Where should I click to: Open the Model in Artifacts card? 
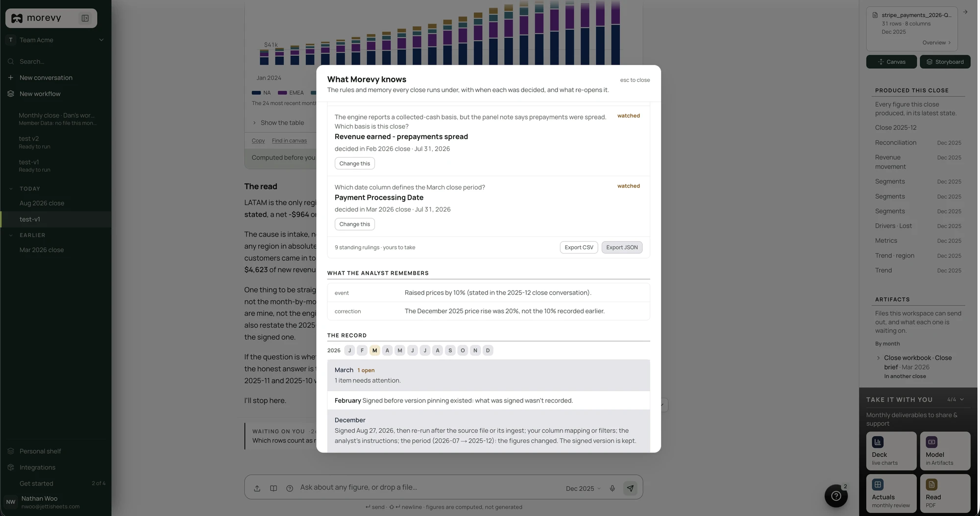pos(945,451)
